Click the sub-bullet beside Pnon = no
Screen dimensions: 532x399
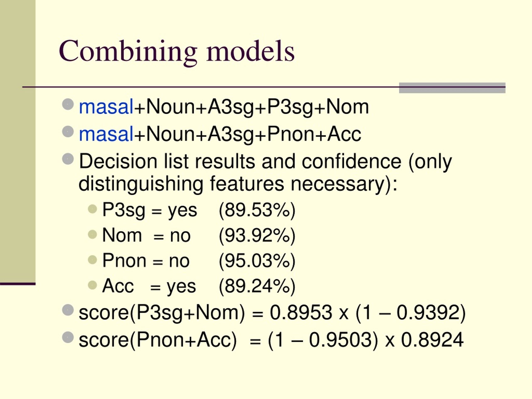pos(92,260)
